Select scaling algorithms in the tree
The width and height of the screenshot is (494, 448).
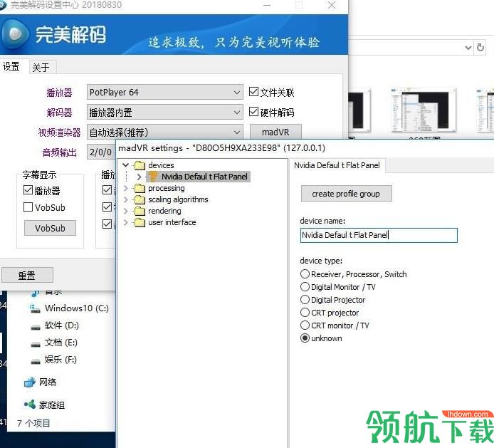[x=179, y=199]
